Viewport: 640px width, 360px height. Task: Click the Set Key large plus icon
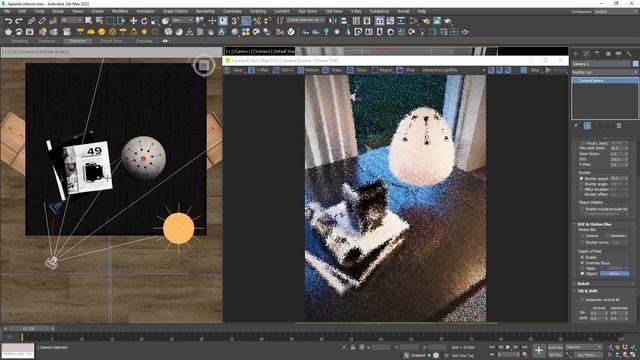[x=539, y=350]
